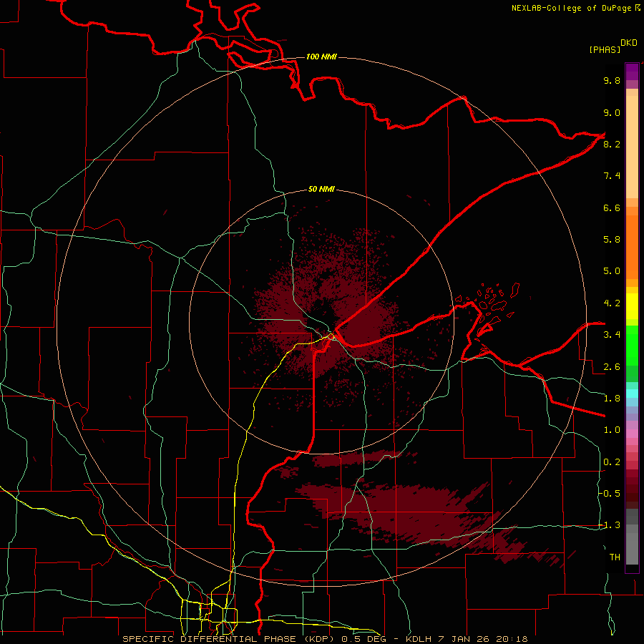Click the 50 NMI range ring label

pos(321,190)
